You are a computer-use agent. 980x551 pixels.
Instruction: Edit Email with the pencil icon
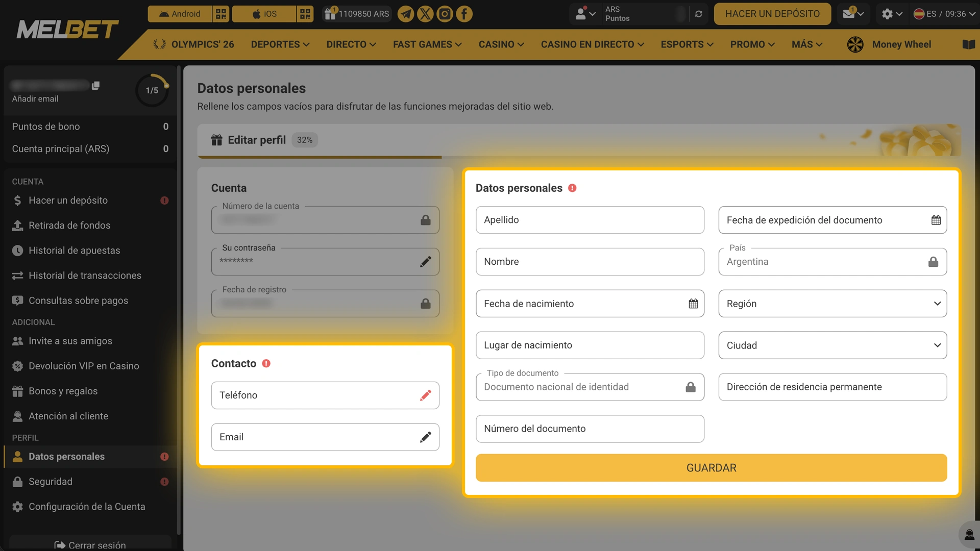click(426, 437)
